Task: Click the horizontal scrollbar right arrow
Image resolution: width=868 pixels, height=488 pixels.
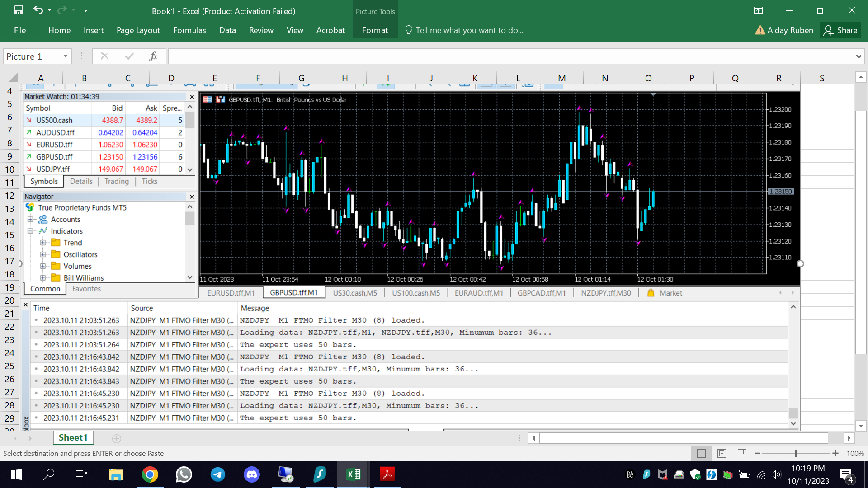Action: click(x=849, y=438)
